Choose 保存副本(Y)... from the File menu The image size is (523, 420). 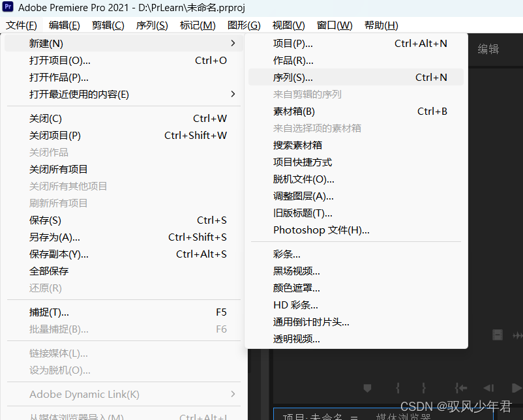click(124, 254)
